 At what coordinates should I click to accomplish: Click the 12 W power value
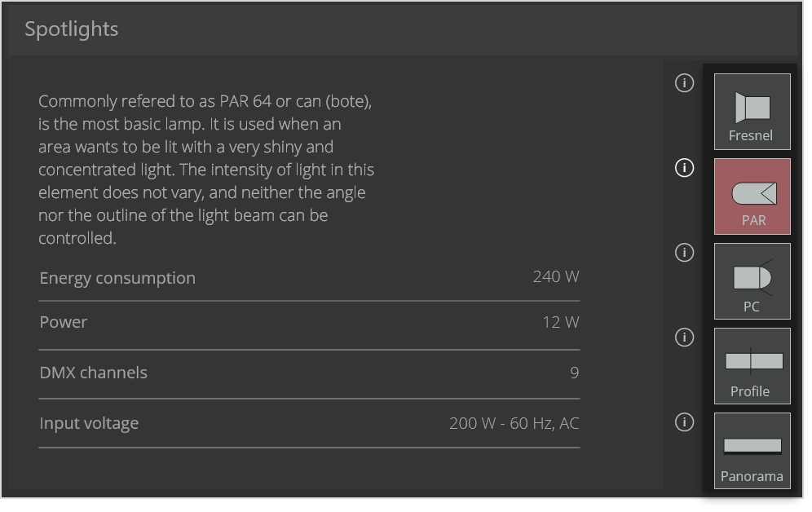pos(561,322)
